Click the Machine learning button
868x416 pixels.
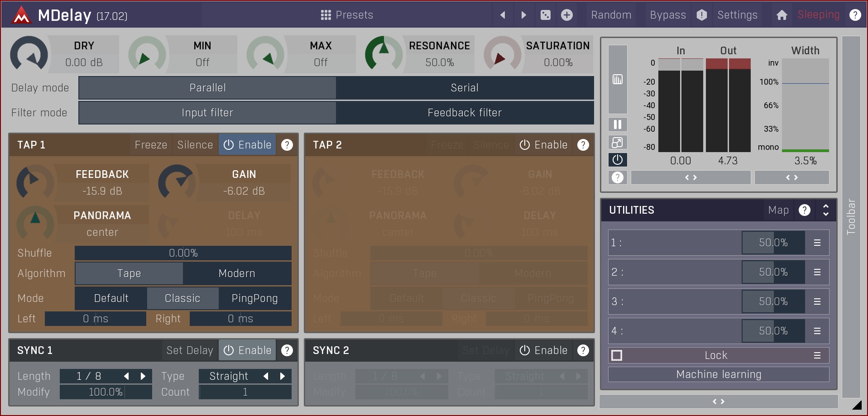click(718, 374)
